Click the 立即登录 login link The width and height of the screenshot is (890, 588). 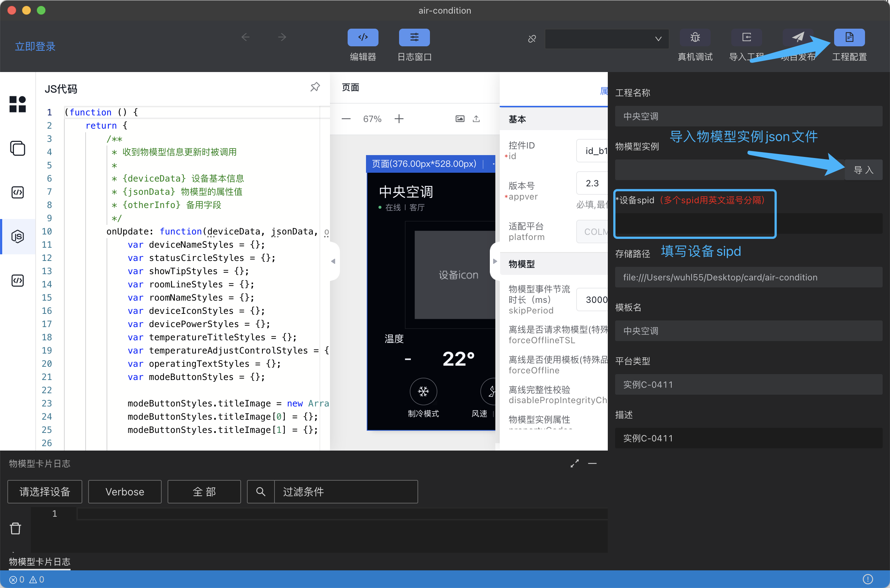tap(35, 47)
